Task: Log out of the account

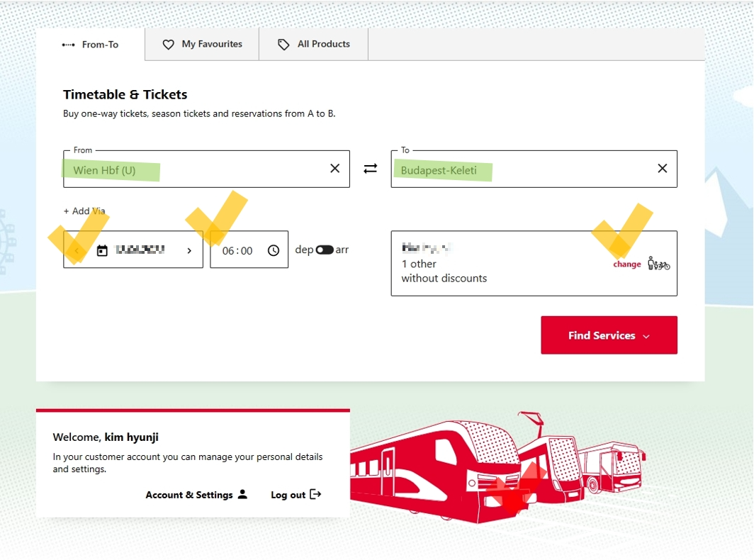Action: pyautogui.click(x=296, y=495)
